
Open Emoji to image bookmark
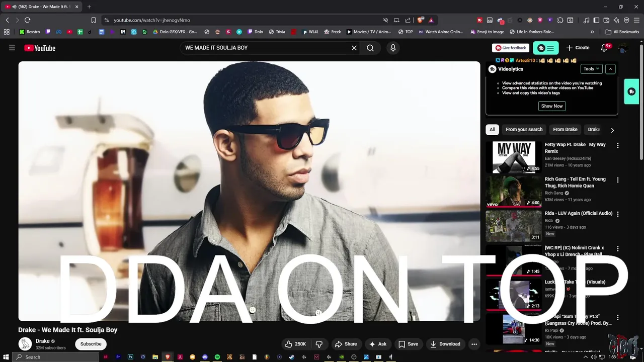[487, 32]
